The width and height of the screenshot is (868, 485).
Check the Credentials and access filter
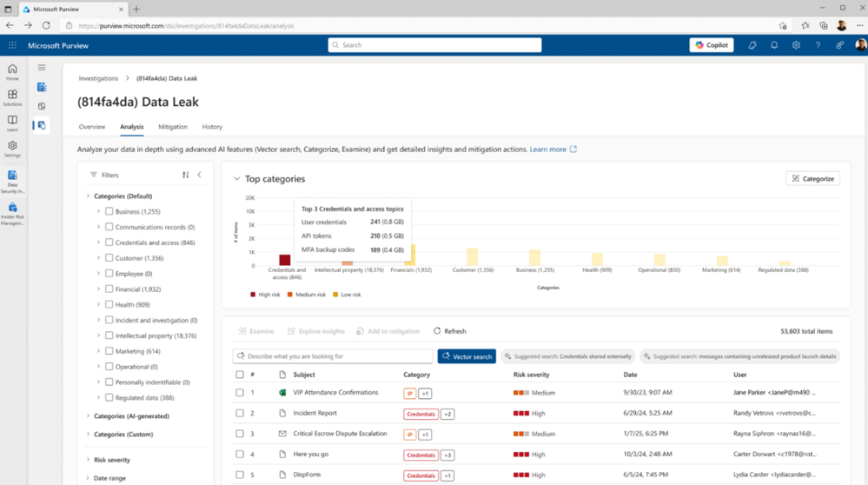[109, 242]
